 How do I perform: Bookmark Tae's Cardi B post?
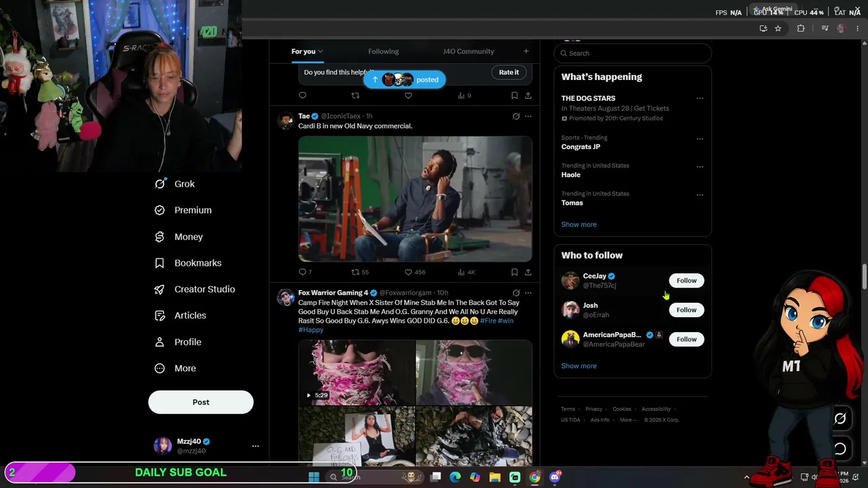point(515,272)
